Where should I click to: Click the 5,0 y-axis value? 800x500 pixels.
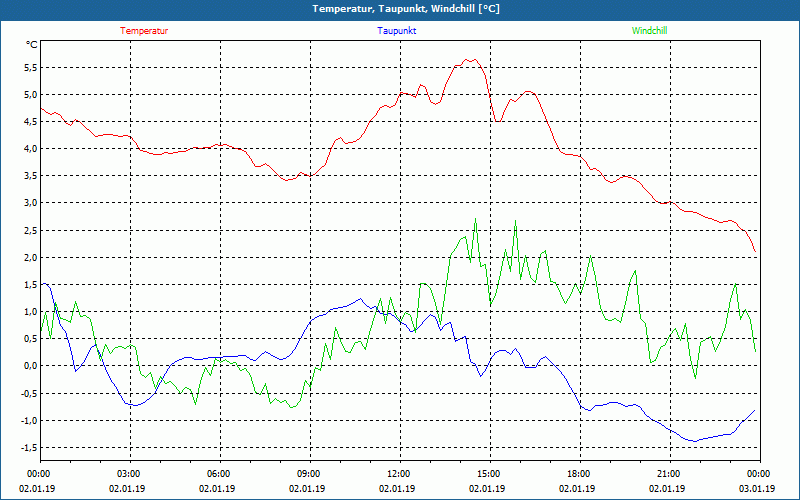[30, 94]
